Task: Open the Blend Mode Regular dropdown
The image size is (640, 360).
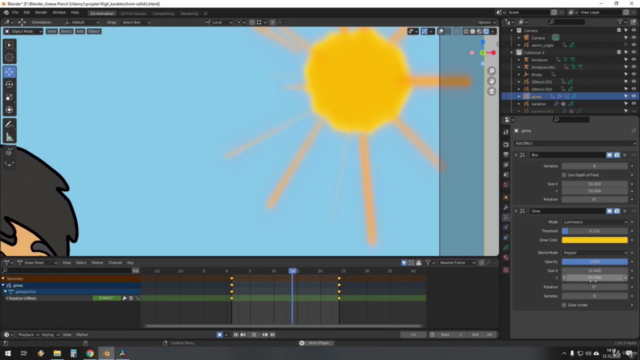Action: [595, 253]
